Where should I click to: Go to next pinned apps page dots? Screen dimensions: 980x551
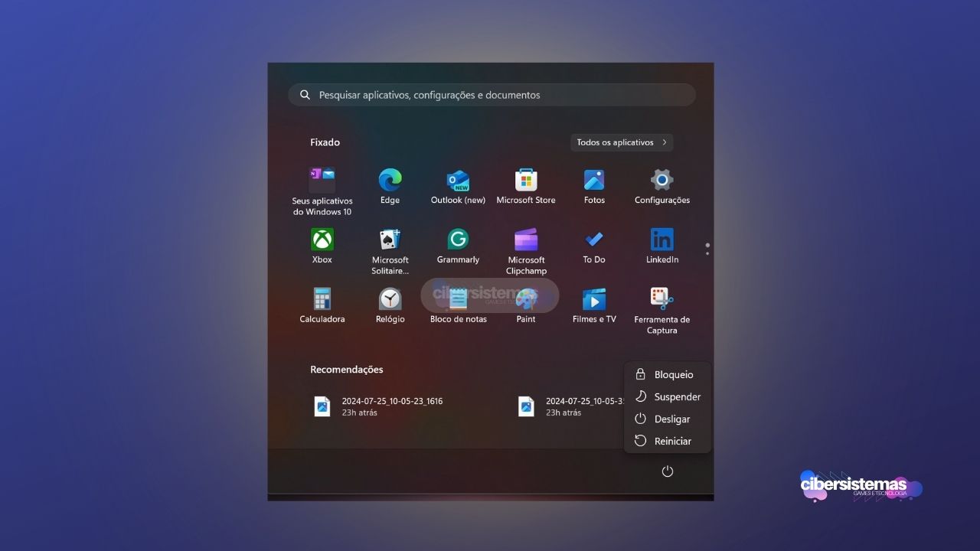707,249
